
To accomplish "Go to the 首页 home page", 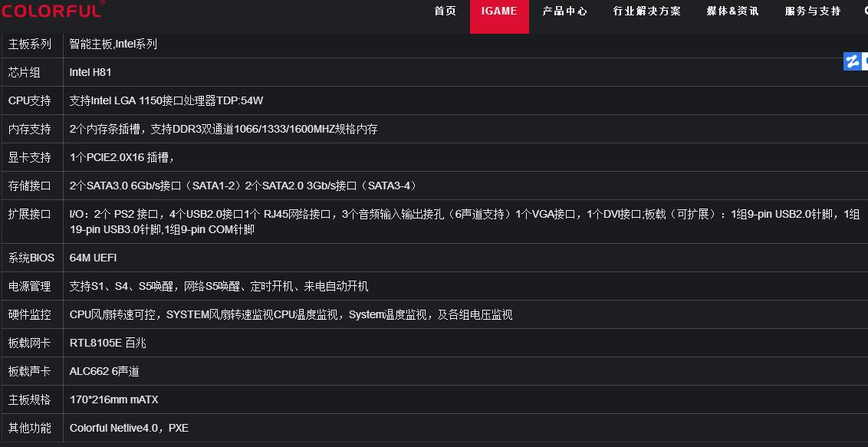I will click(445, 11).
